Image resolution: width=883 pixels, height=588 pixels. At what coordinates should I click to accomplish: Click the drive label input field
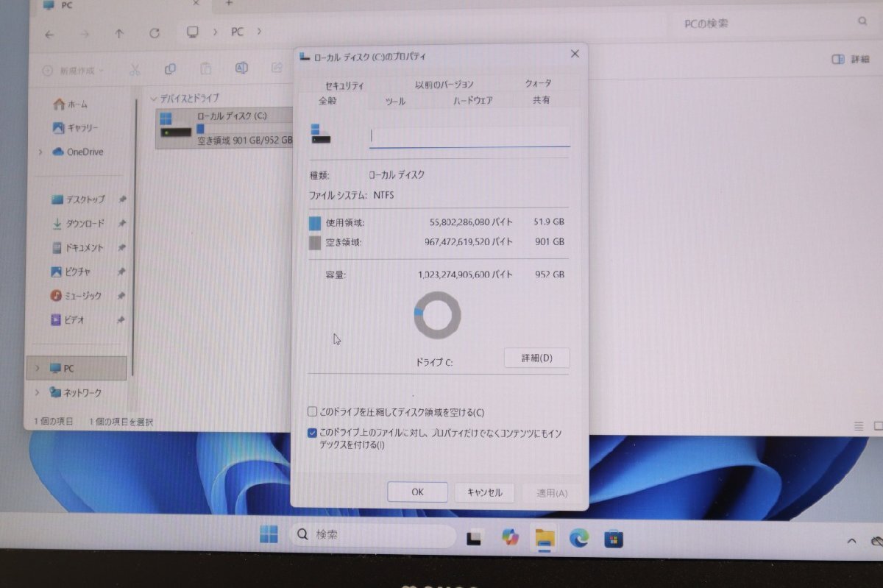click(469, 138)
